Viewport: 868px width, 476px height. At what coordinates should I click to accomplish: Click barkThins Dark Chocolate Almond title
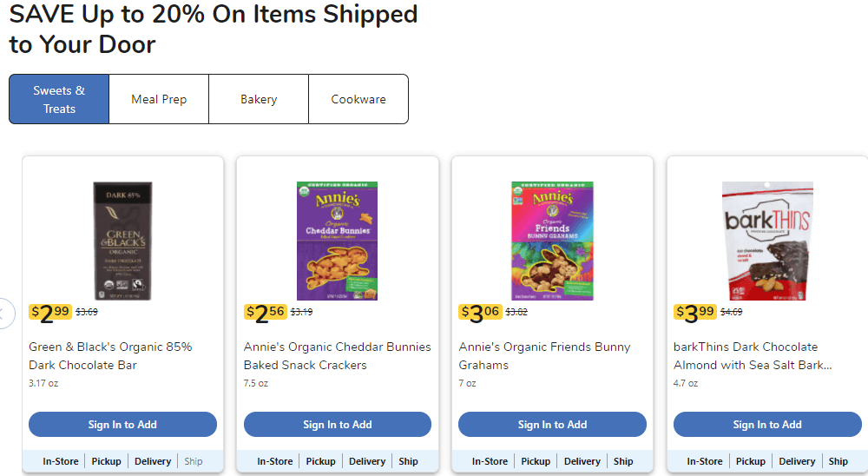click(x=752, y=356)
